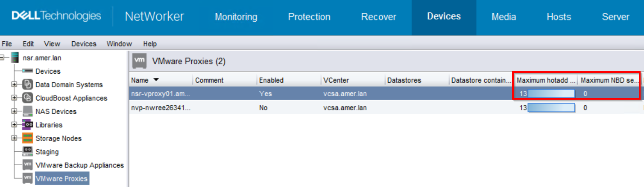Click the hotadd sessions bar for nsr-vproxy01
The width and height of the screenshot is (644, 187).
click(551, 94)
